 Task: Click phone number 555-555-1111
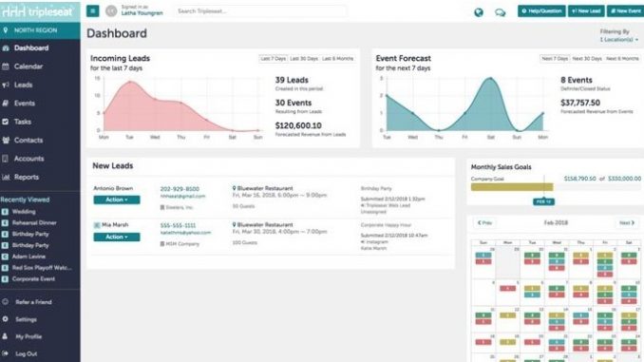click(x=178, y=225)
